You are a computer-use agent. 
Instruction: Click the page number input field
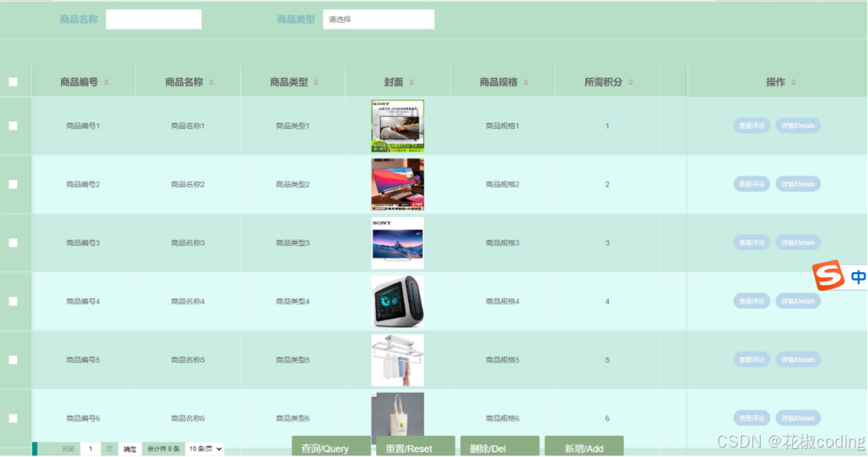tap(89, 448)
